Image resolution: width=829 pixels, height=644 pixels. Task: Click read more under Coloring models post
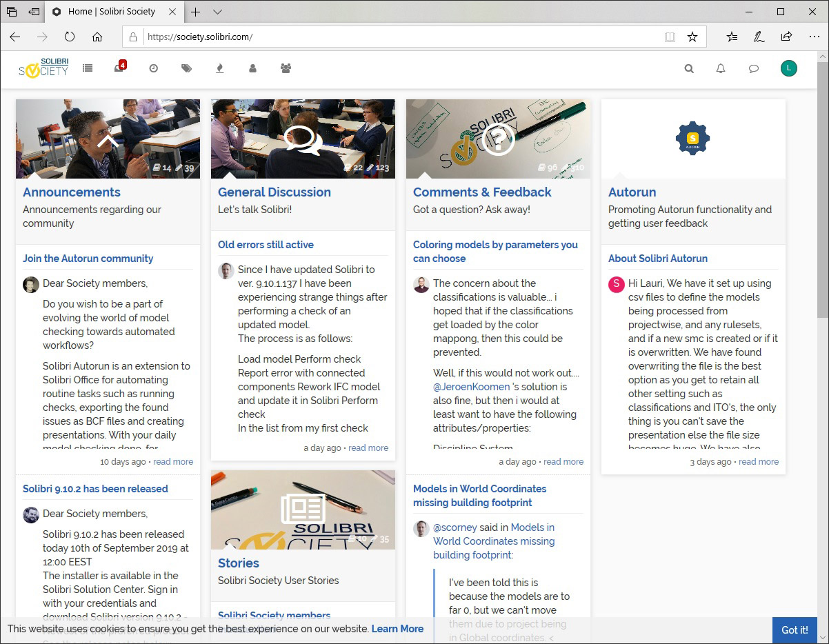click(x=563, y=462)
